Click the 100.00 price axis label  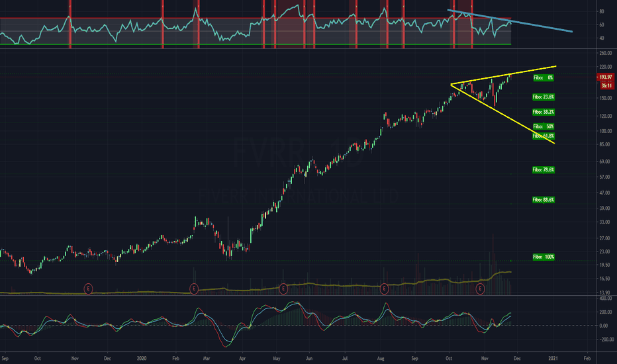(606, 131)
